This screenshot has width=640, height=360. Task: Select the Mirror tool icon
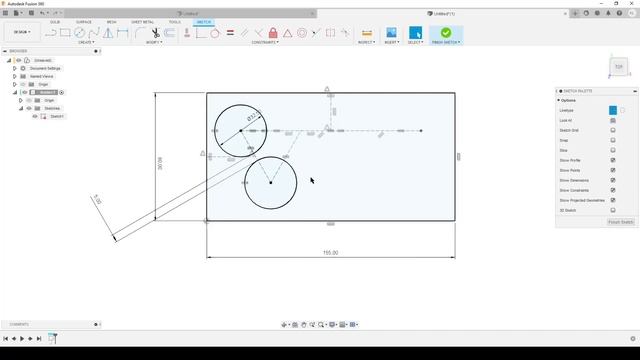108,33
